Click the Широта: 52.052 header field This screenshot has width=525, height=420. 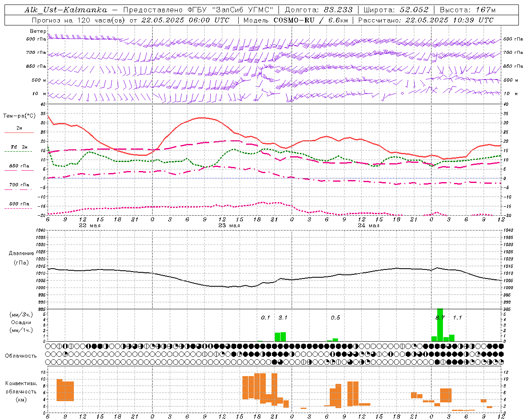(x=396, y=10)
